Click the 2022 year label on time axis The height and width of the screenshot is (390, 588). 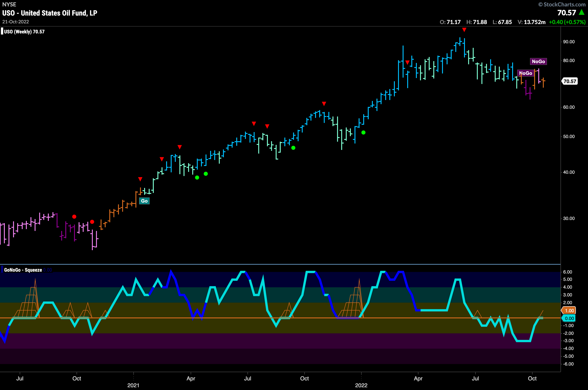pyautogui.click(x=361, y=385)
